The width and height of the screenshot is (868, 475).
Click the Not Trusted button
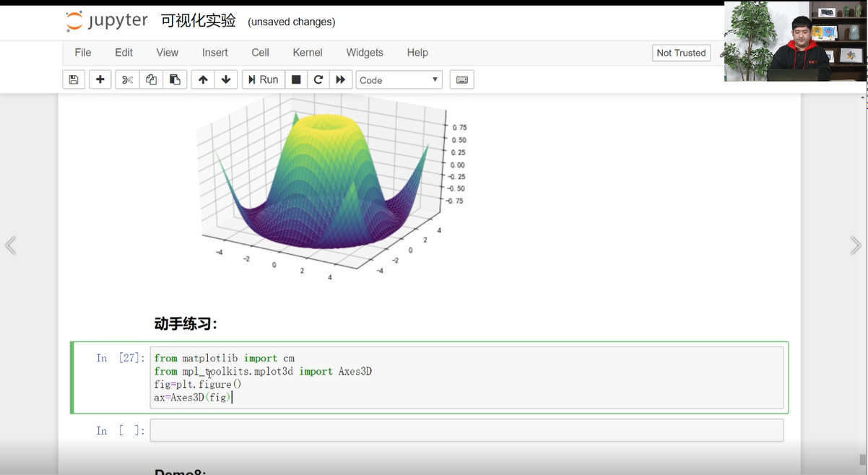pos(681,53)
